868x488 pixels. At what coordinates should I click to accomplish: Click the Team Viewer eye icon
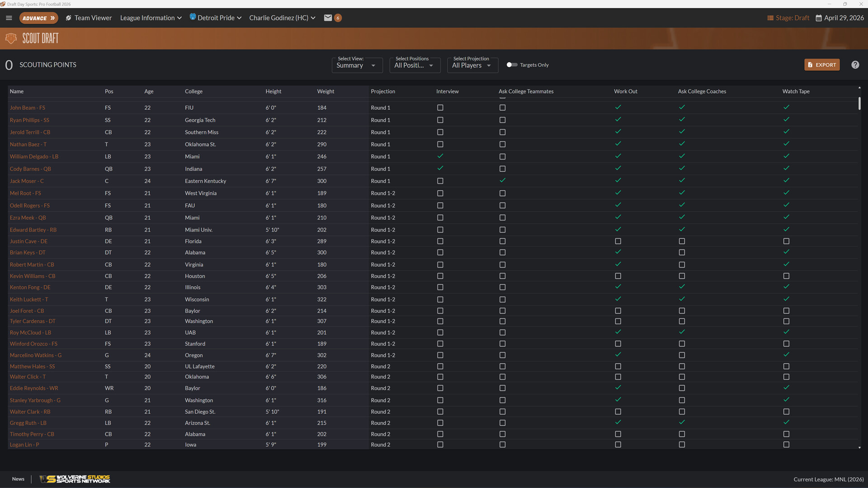(x=68, y=18)
